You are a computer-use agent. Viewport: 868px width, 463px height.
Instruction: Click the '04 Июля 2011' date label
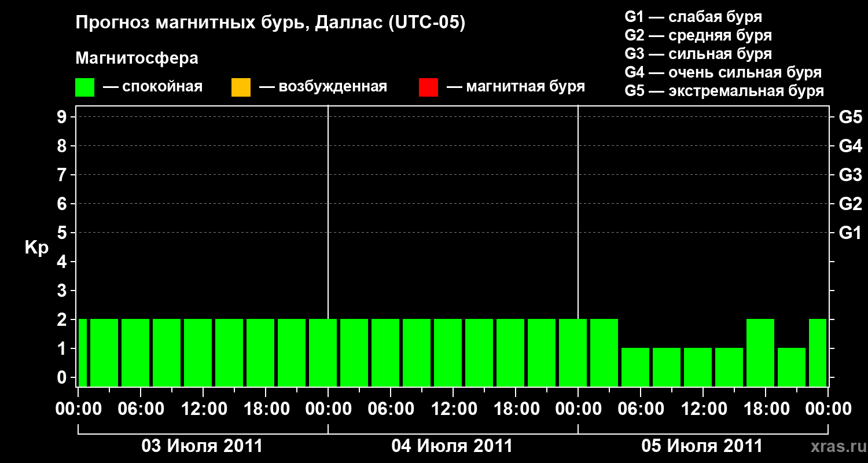pos(453,446)
